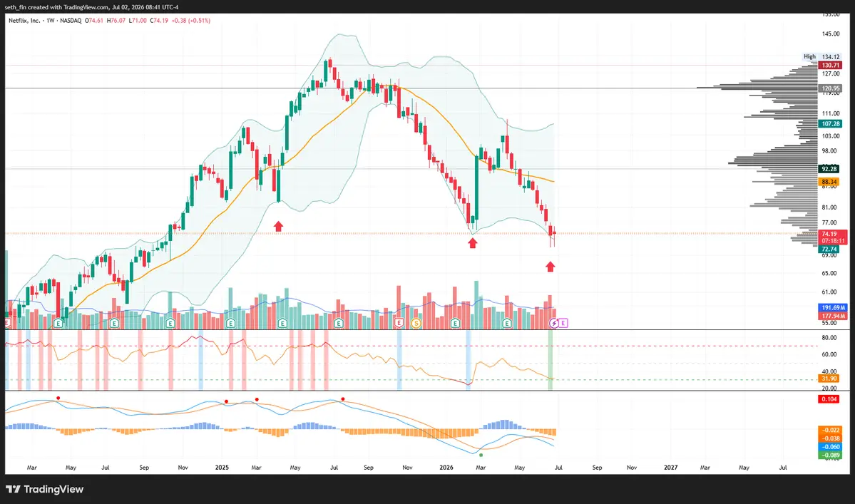The width and height of the screenshot is (855, 504).
Task: Click the orange 31.90 RSI value tag
Action: [829, 379]
